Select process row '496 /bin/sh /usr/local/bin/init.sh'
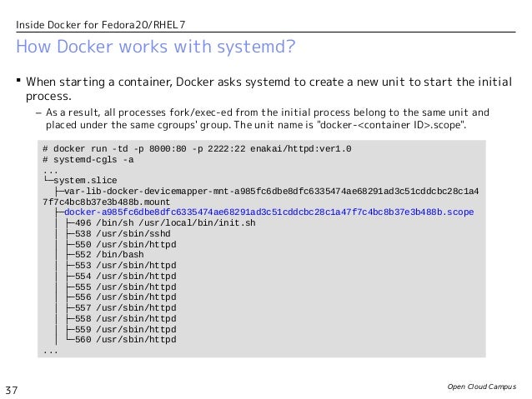 pos(161,223)
